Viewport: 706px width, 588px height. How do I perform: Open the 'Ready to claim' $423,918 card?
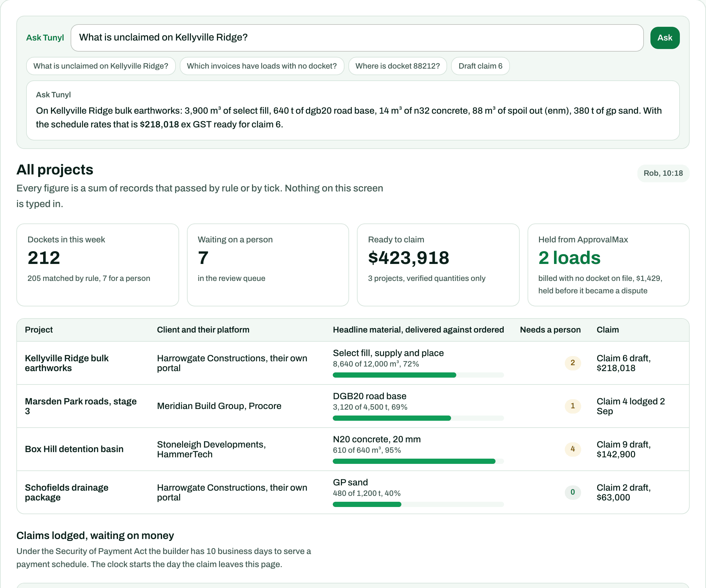[x=438, y=265]
